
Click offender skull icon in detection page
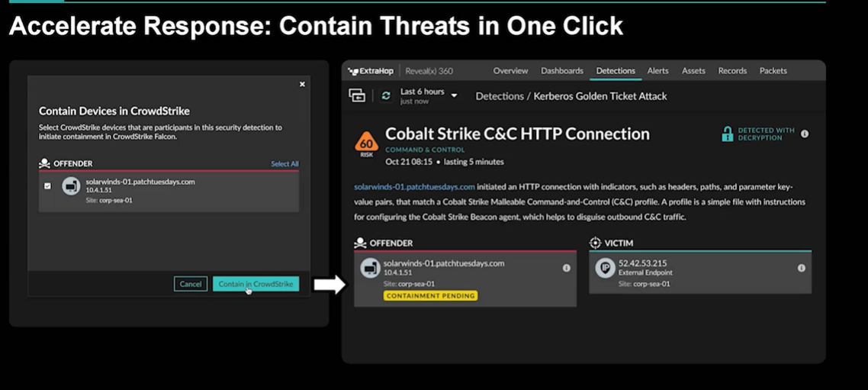tap(360, 243)
